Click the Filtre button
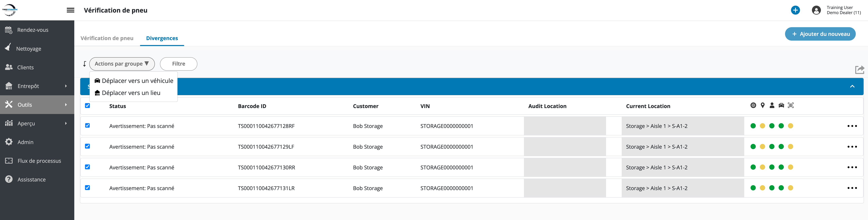Image resolution: width=868 pixels, height=220 pixels. pyautogui.click(x=178, y=64)
